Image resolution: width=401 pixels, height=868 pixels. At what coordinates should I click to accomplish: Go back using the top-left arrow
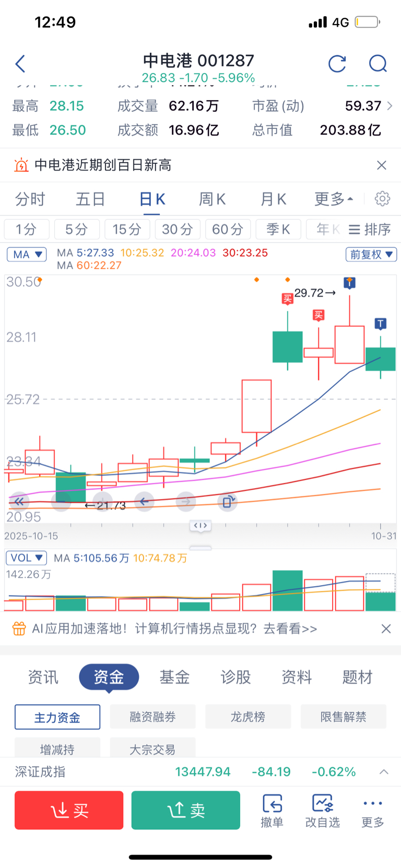click(x=20, y=64)
